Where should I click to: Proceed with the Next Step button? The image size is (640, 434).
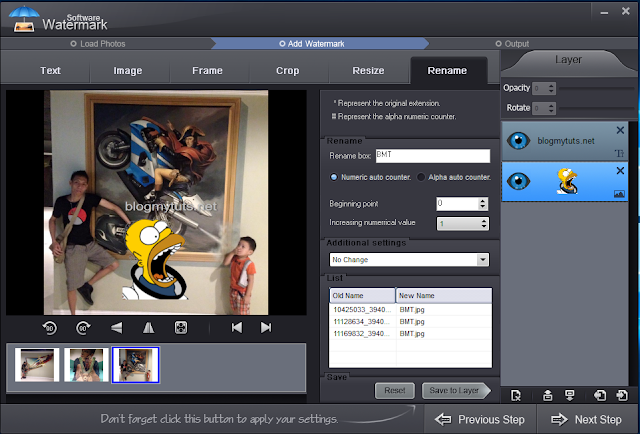coord(587,419)
